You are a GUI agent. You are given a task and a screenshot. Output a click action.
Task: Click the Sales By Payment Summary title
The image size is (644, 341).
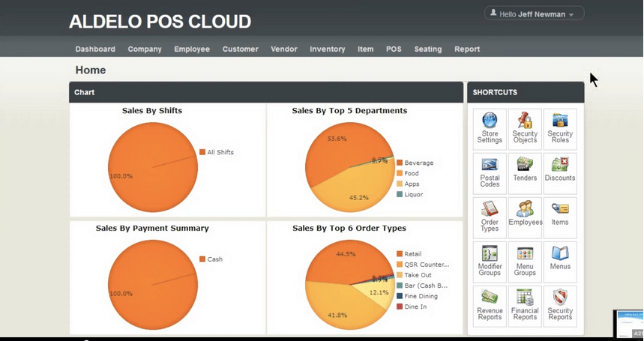[x=152, y=228]
